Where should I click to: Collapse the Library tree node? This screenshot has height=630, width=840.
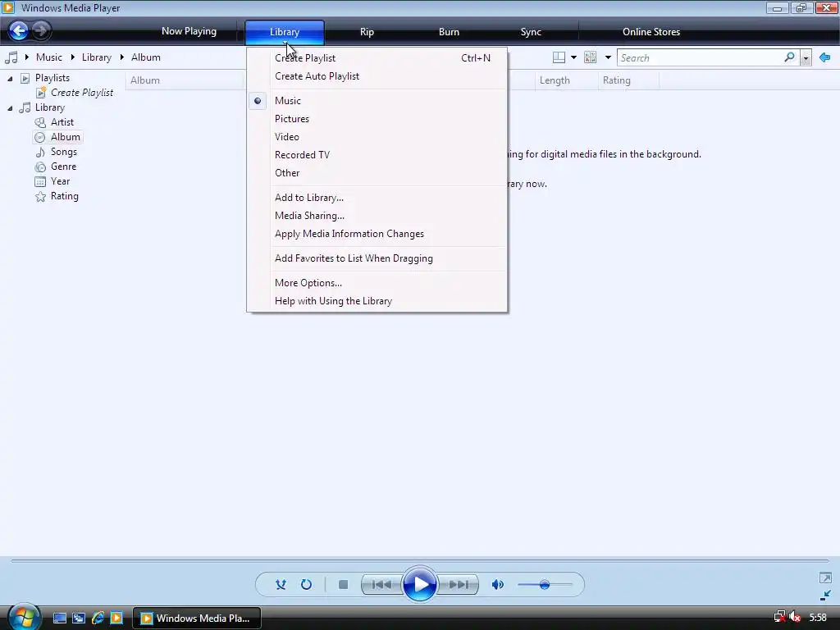[x=10, y=108]
